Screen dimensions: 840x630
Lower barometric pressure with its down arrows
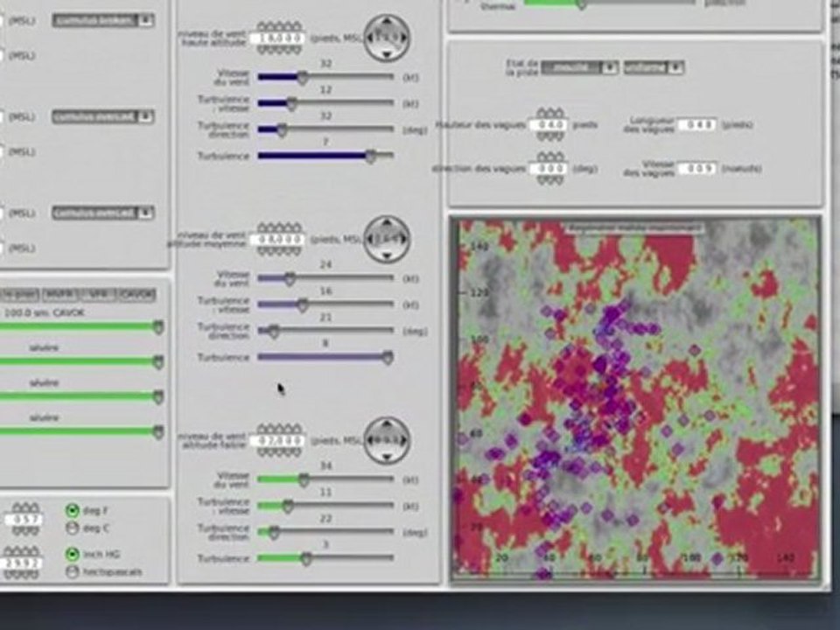pyautogui.click(x=21, y=574)
